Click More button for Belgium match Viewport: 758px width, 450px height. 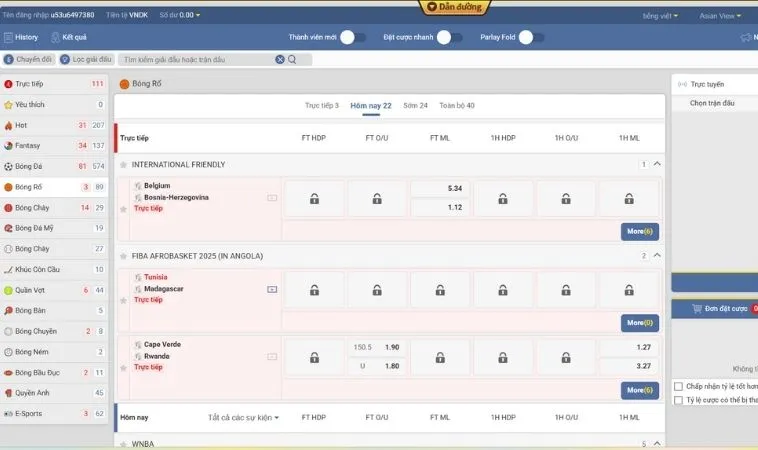638,231
